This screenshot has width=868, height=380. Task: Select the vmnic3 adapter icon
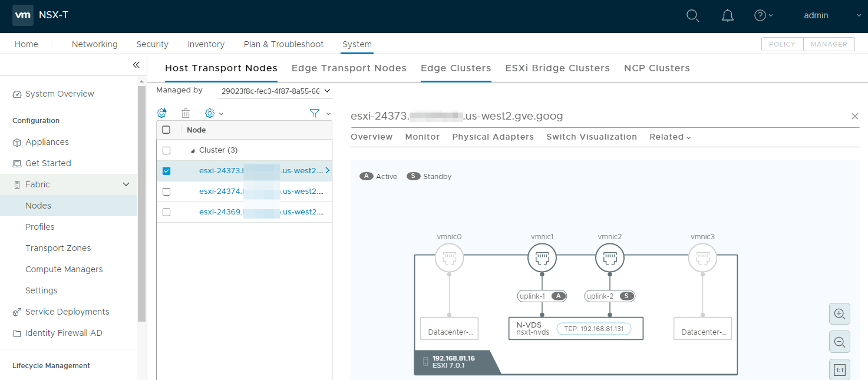click(x=702, y=258)
